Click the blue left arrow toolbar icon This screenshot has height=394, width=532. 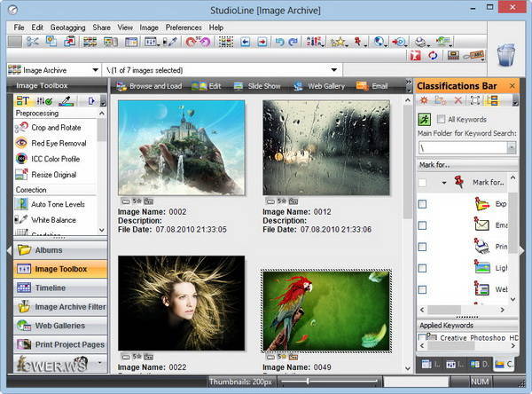[245, 42]
